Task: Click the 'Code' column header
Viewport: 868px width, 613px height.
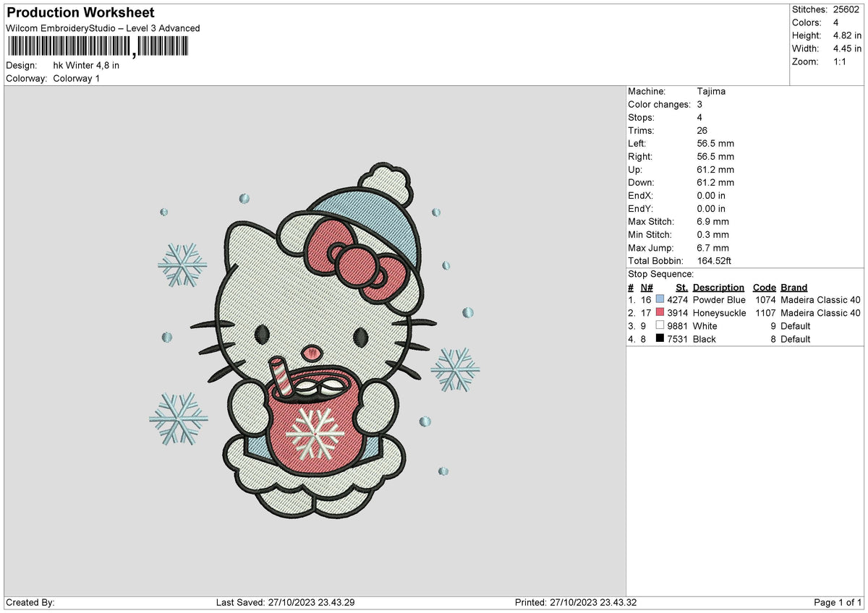Action: coord(764,287)
